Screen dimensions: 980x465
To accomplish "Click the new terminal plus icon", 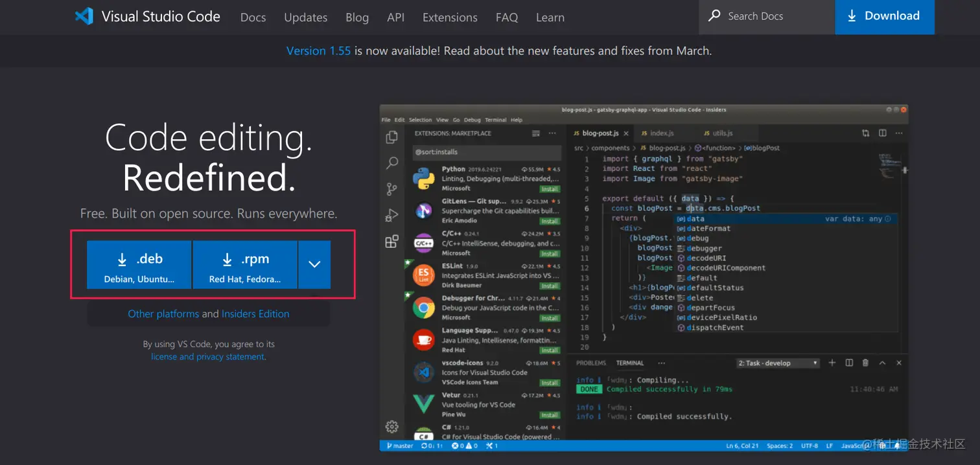I will (x=832, y=363).
